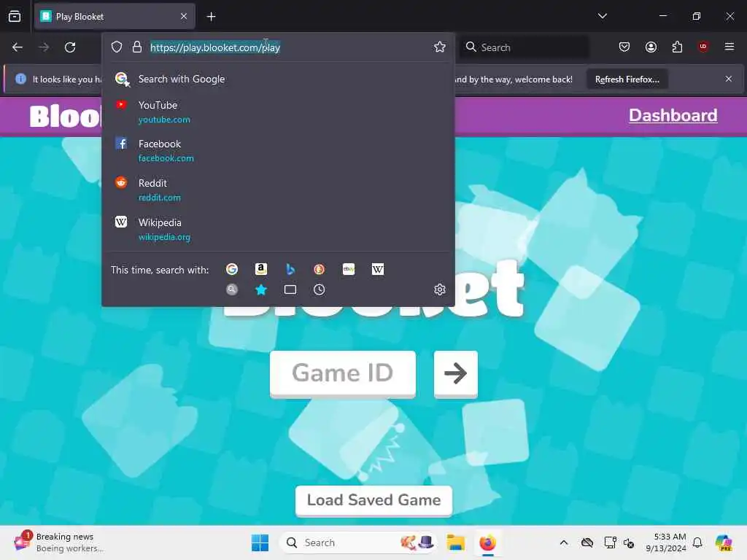Reload the current Blooket page
The width and height of the screenshot is (747, 560).
70,47
